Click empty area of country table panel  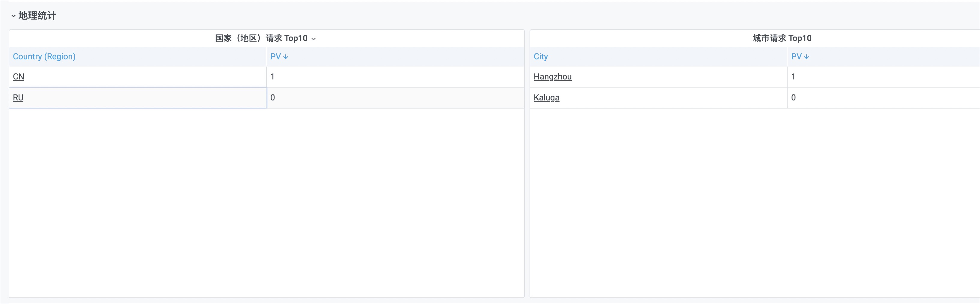click(x=266, y=202)
